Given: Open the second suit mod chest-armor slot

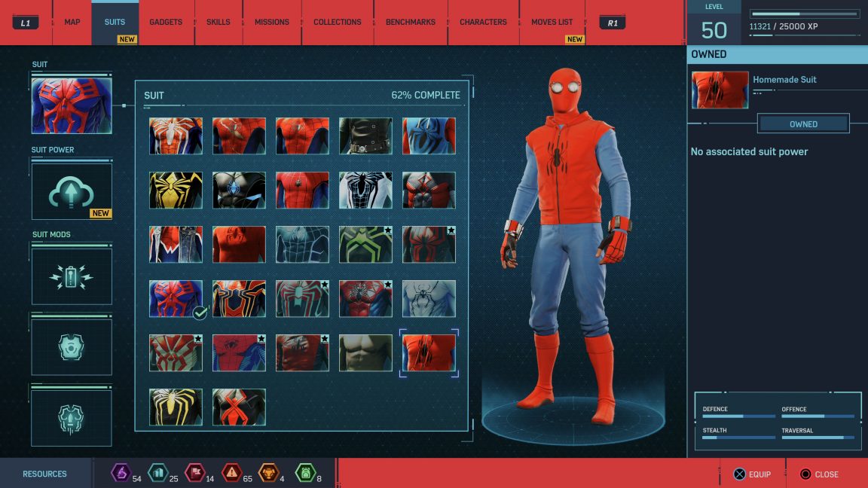Looking at the screenshot, I should (72, 347).
